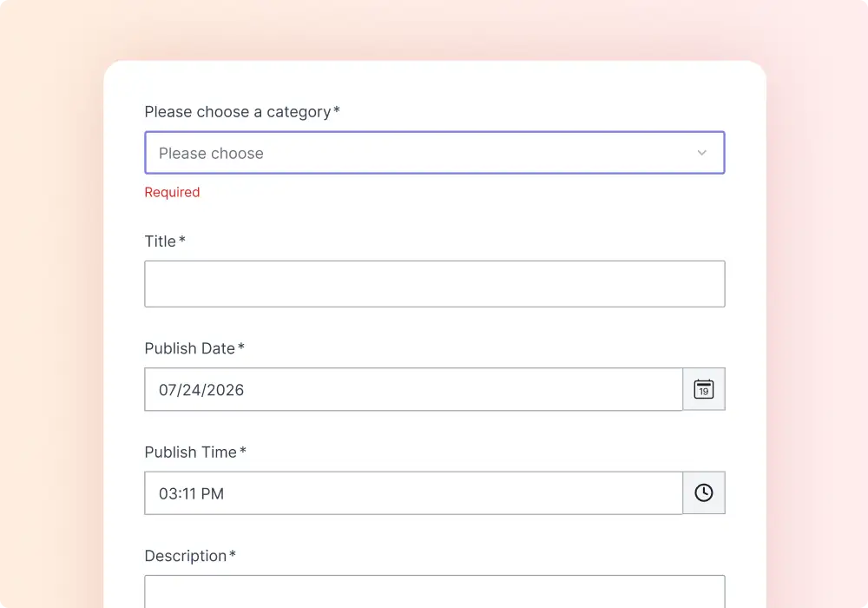The image size is (868, 608).
Task: Click the red Required error message
Action: [x=172, y=192]
